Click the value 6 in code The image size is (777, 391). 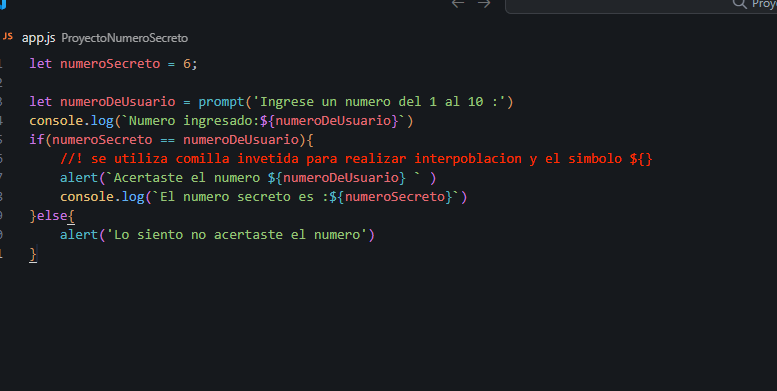[187, 63]
